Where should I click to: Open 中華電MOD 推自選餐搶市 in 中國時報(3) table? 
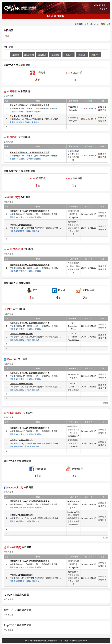(21, 116)
